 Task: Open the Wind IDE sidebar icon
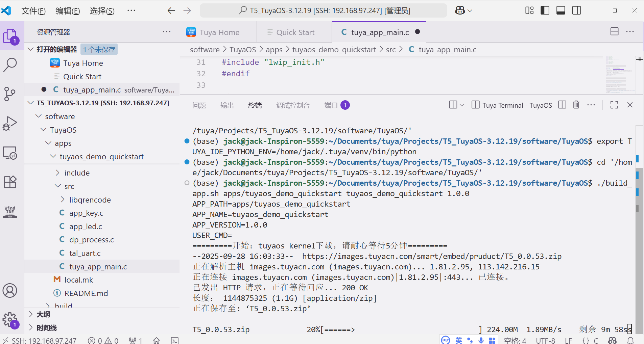click(10, 212)
